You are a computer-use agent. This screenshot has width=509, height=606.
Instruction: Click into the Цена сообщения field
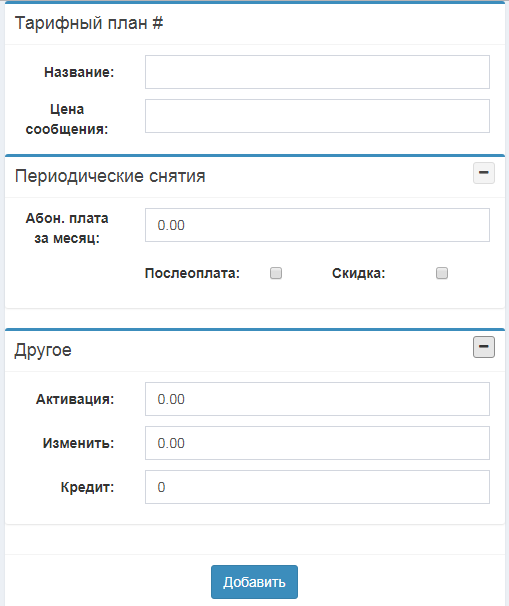click(x=317, y=116)
